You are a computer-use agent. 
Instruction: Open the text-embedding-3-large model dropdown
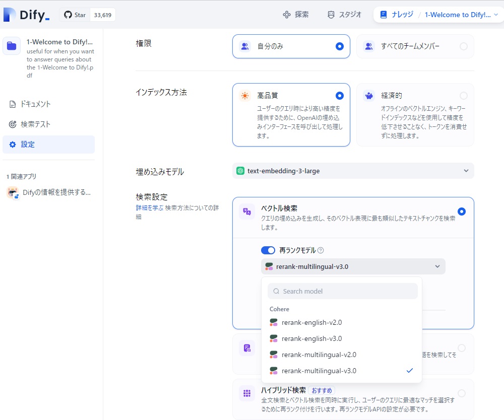coord(353,171)
